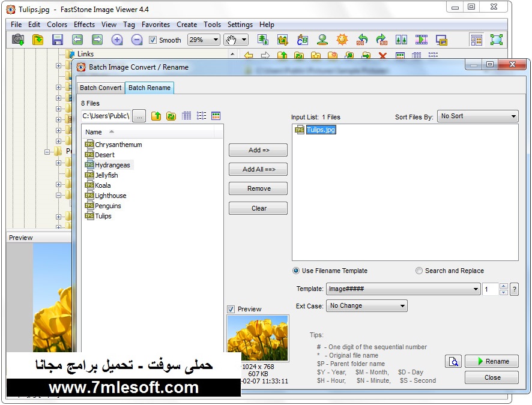Click the preview rename magnifier icon button
Viewport: 532px width, 405px height.
coord(453,361)
